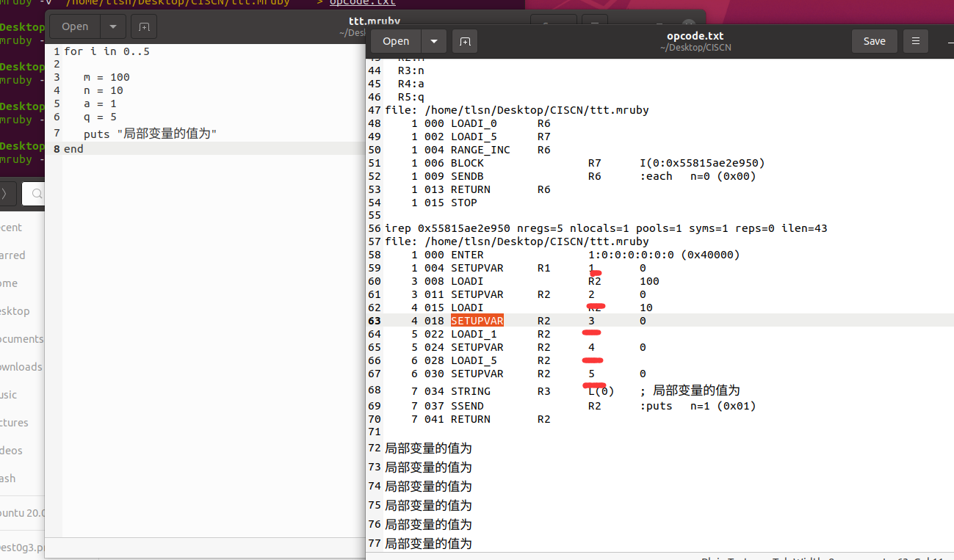This screenshot has width=954, height=560.
Task: Open the Trash location from the sidebar
Action: (18, 478)
